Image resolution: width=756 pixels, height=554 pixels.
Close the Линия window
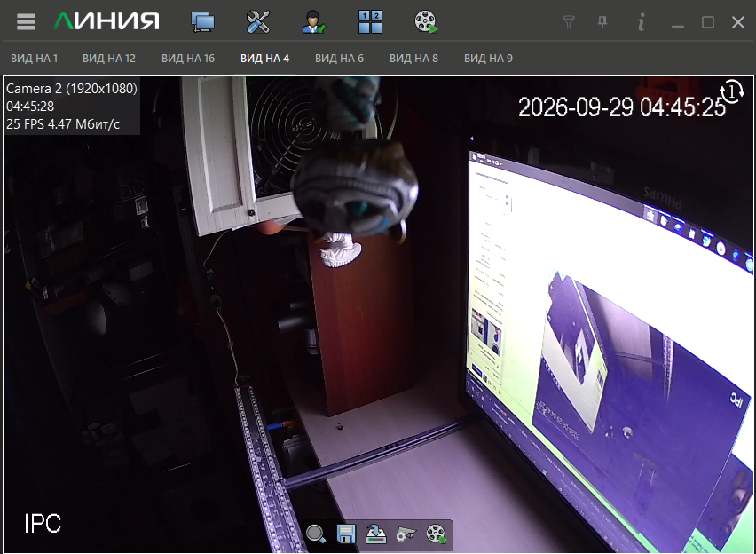pyautogui.click(x=738, y=22)
